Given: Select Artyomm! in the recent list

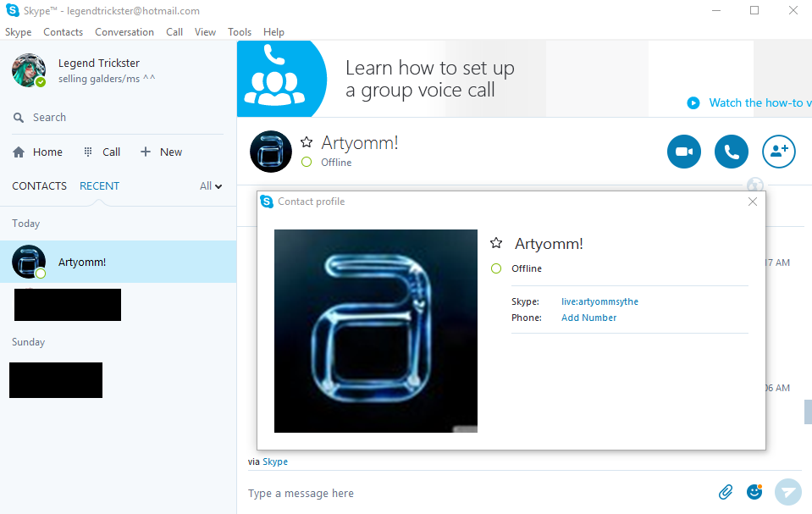Looking at the screenshot, I should click(118, 262).
